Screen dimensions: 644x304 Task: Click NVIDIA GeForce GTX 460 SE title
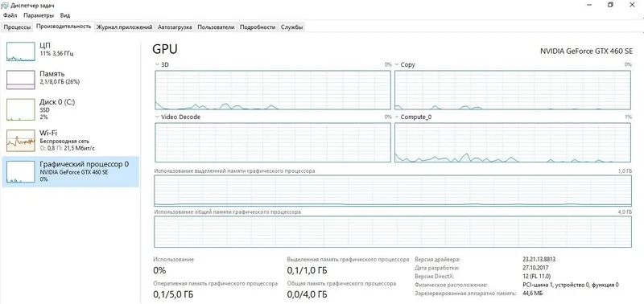(x=586, y=51)
